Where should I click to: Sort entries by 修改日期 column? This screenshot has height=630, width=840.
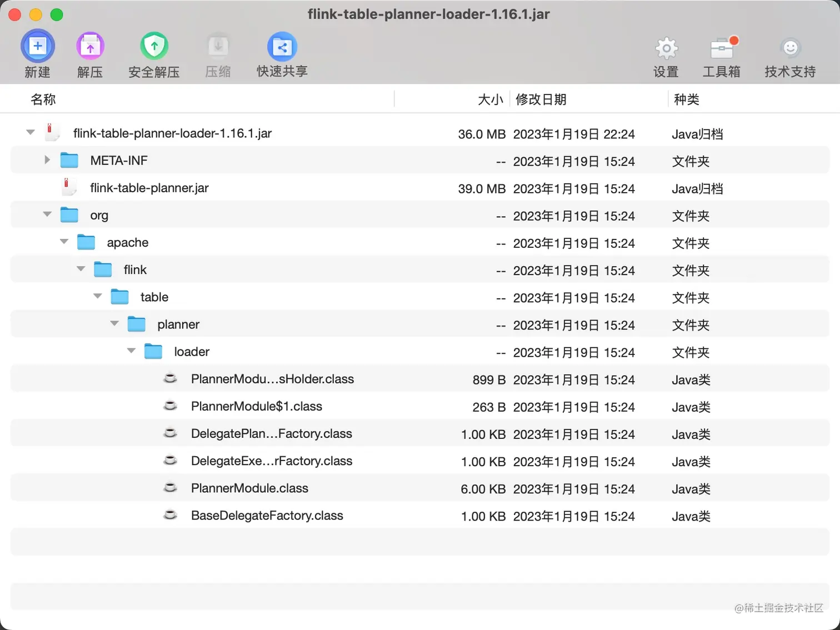tap(541, 99)
